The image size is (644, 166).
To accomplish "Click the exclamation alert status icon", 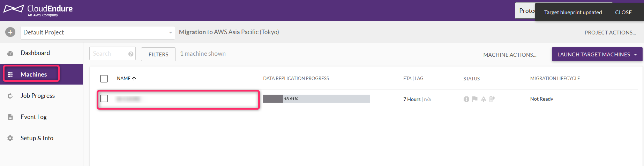I will tap(466, 99).
